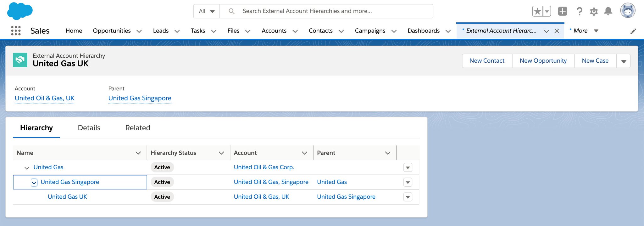
Task: Open the Account column header menu
Action: click(304, 153)
